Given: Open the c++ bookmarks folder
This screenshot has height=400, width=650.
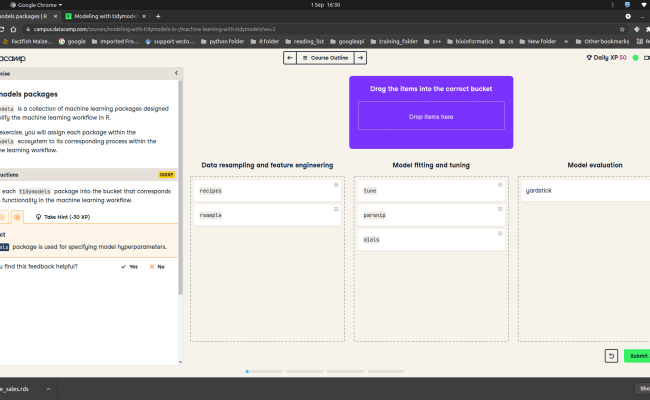Looking at the screenshot, I should point(432,41).
